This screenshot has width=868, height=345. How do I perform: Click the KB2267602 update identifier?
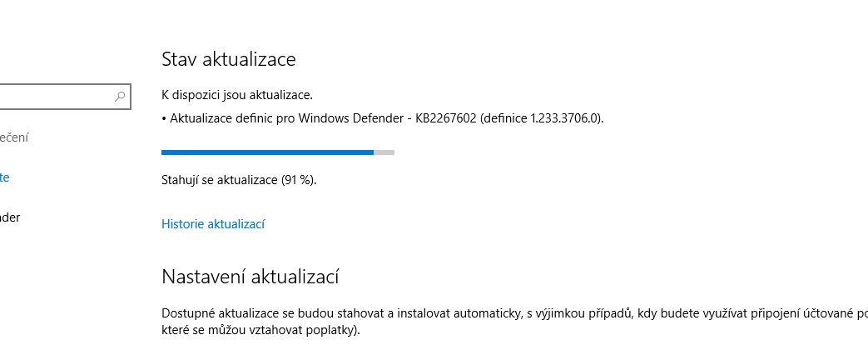(x=445, y=118)
